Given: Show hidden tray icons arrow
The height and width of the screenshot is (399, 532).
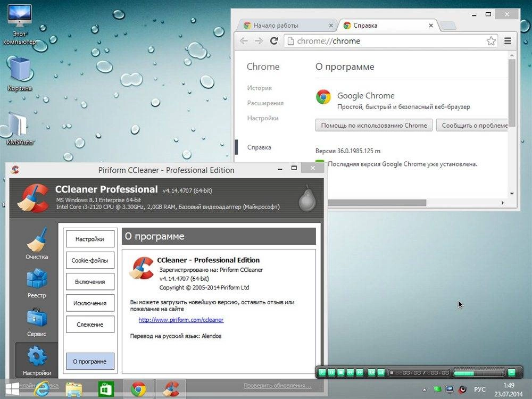Looking at the screenshot, I should tap(425, 389).
